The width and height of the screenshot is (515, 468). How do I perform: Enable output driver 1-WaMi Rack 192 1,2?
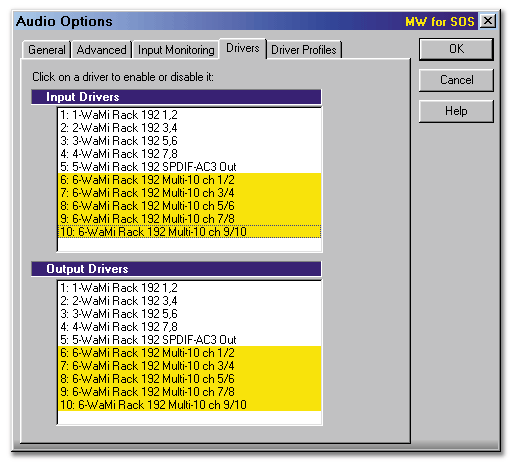(189, 288)
